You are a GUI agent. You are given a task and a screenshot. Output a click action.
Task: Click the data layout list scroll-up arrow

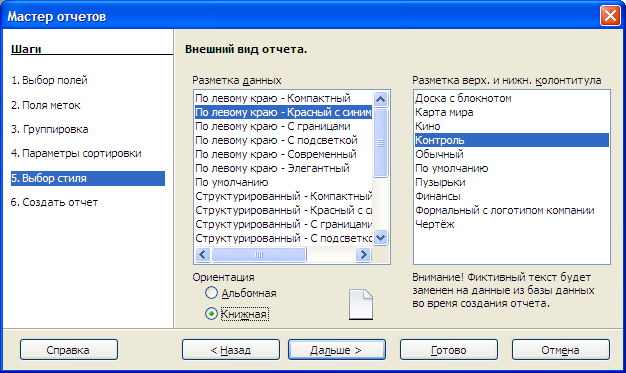click(x=380, y=99)
